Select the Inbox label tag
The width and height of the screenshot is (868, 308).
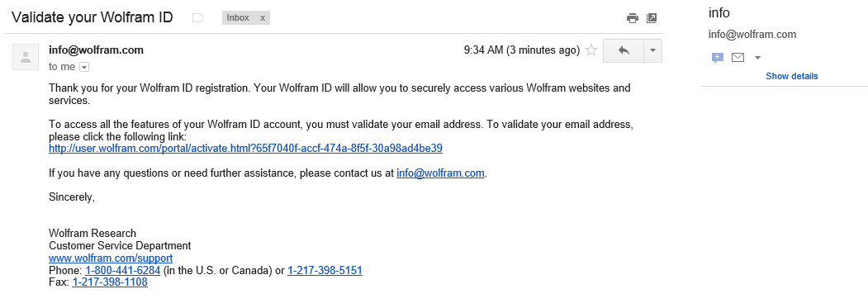238,18
